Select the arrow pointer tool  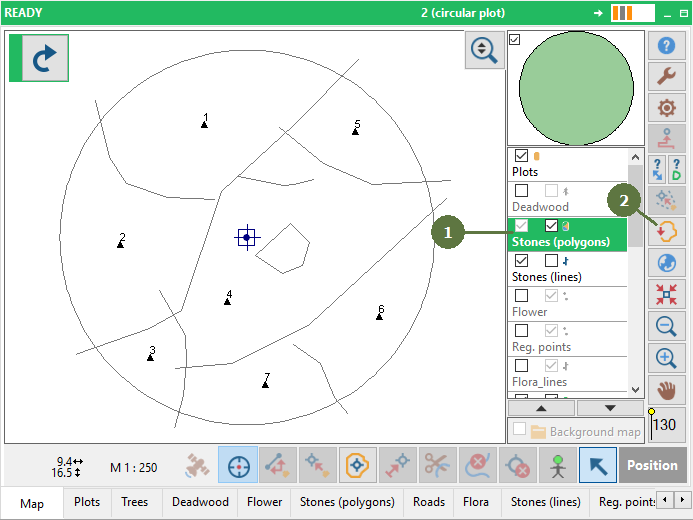[x=598, y=465]
